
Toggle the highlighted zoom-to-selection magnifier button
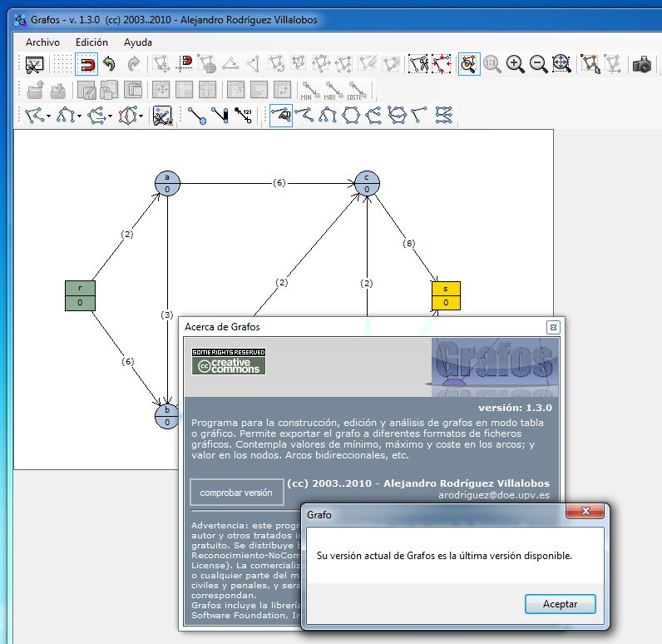[x=469, y=64]
